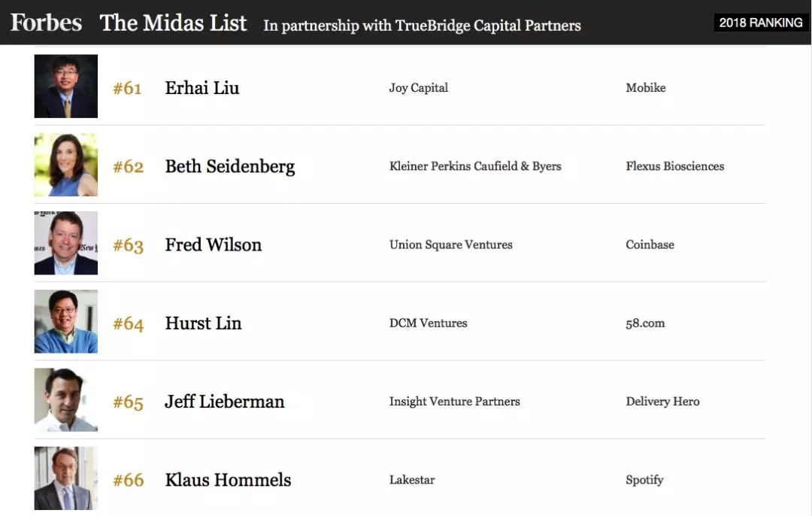Click the profile photo in row #65
812x516 pixels.
(66, 400)
